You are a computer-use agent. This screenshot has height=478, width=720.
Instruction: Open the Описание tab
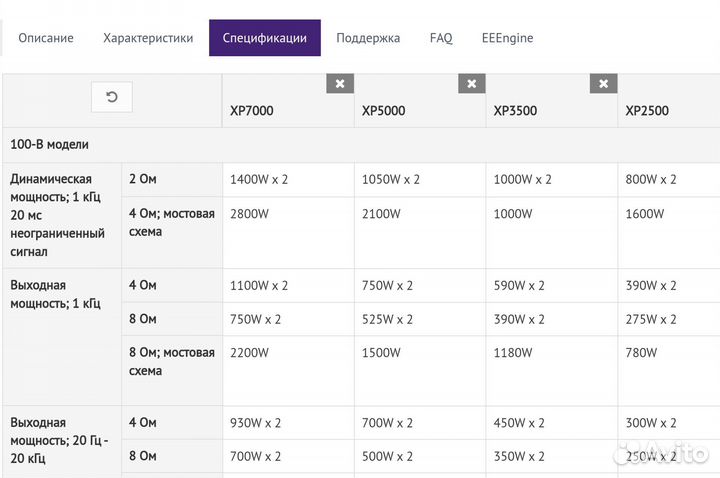click(46, 38)
